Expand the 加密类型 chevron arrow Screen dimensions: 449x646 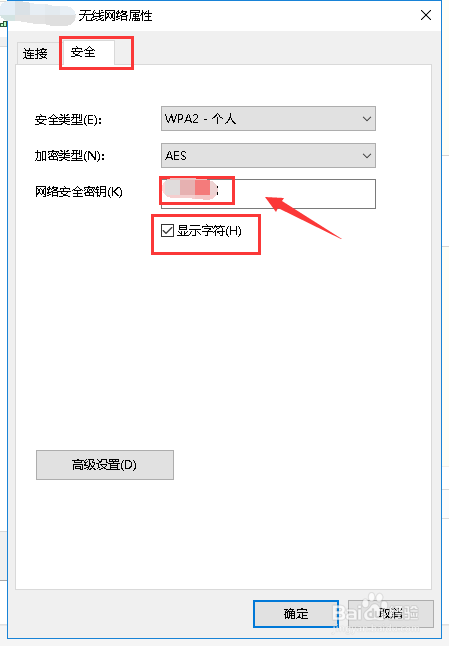(x=367, y=156)
